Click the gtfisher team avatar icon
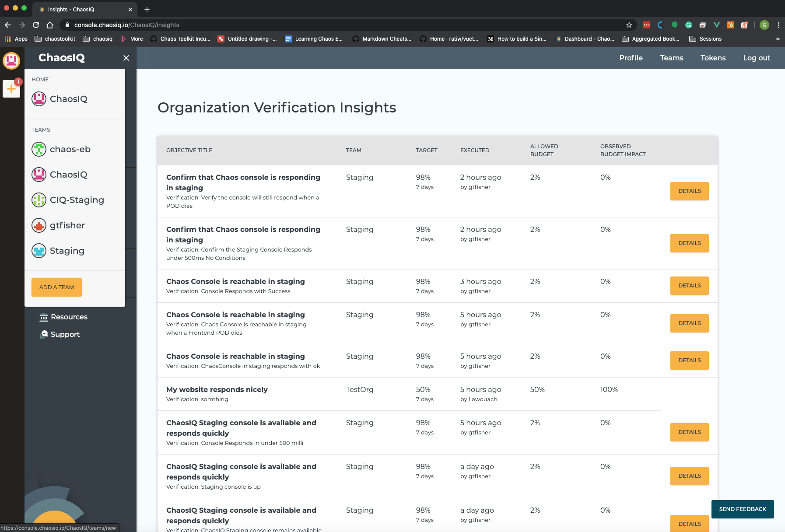The width and height of the screenshot is (785, 532). tap(39, 225)
